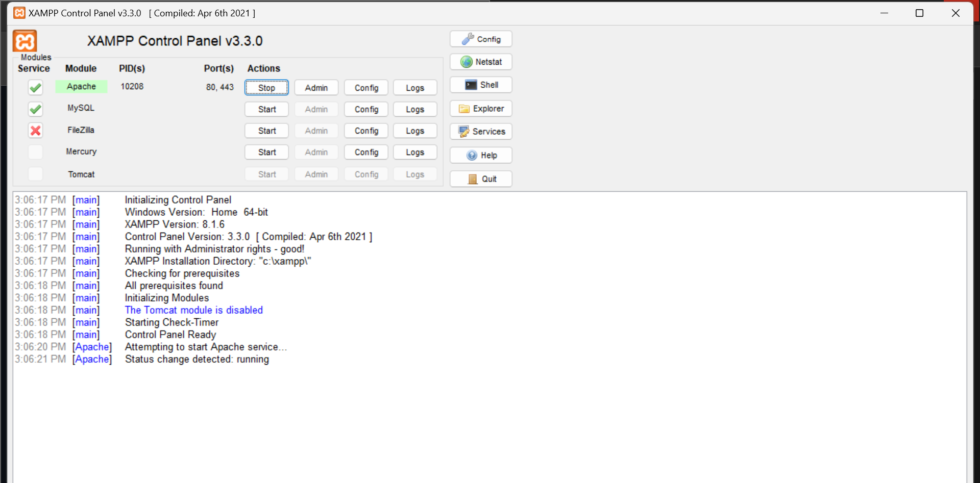
Task: Open the MySQL Config menu
Action: pos(366,109)
